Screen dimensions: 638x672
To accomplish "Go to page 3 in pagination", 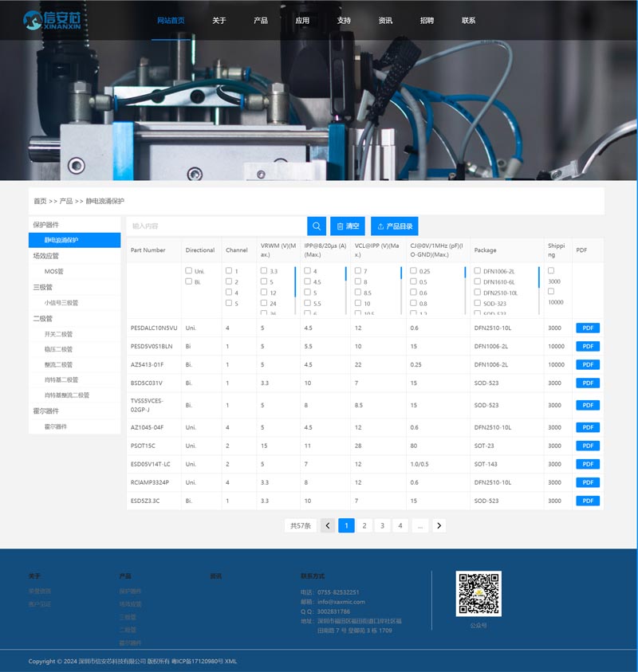I will [x=383, y=525].
